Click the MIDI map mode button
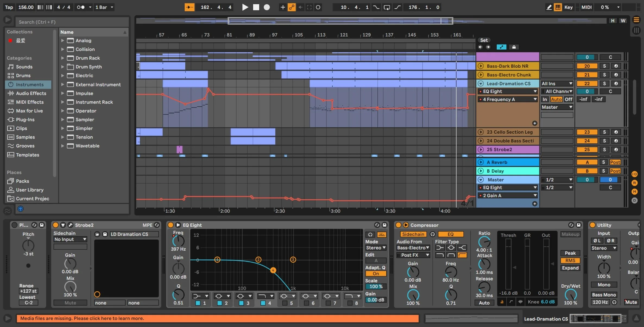 pos(586,7)
